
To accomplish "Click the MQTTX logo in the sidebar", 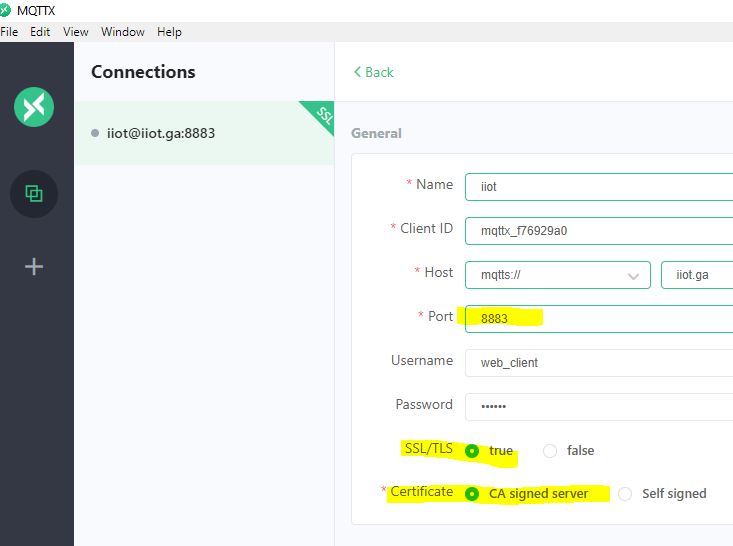I will 34,107.
